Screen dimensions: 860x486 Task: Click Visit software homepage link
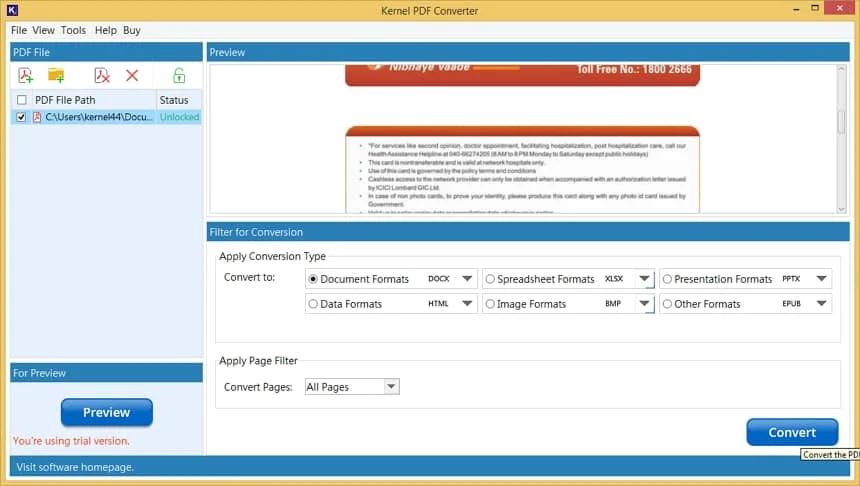tap(75, 467)
